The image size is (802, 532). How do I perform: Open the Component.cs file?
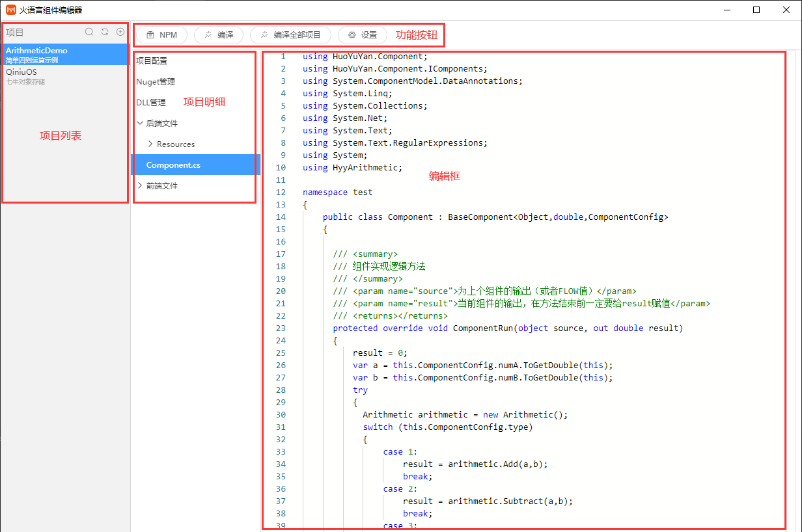(173, 165)
